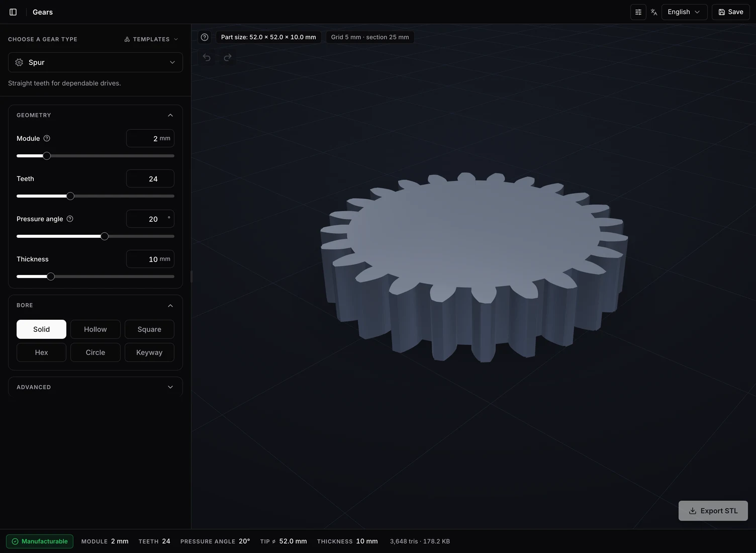Viewport: 756px width, 553px height.
Task: Click the Pressure angle slider handle
Action: point(105,236)
